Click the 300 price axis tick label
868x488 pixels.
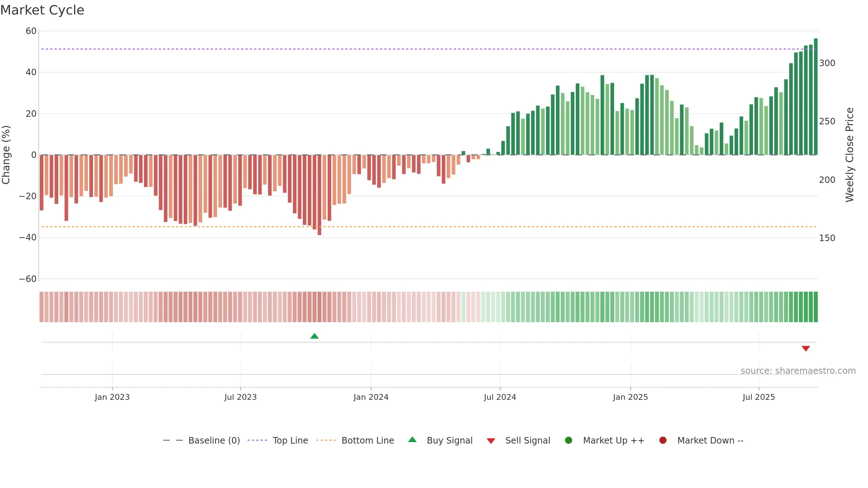(x=827, y=63)
